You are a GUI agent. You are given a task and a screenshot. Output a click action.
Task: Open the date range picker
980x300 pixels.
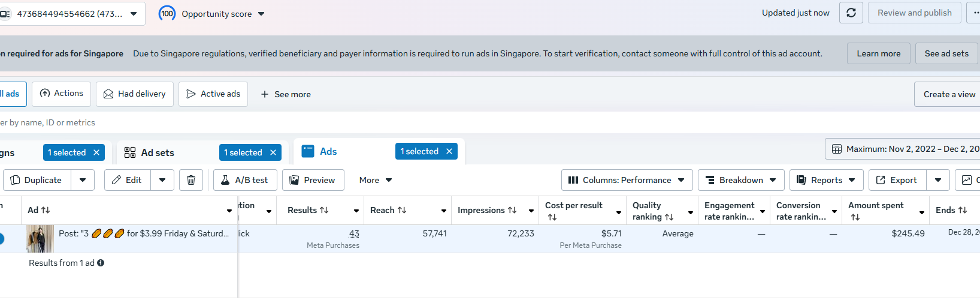tap(905, 149)
